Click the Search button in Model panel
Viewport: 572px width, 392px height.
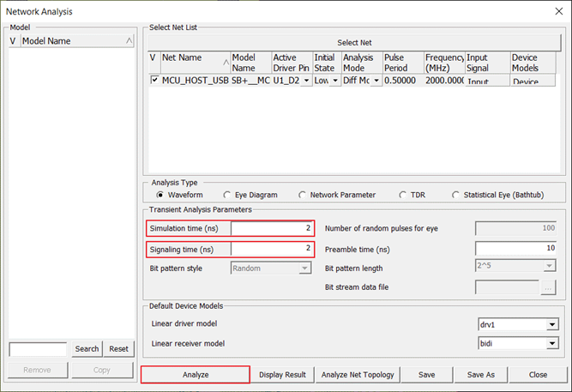[x=87, y=349]
